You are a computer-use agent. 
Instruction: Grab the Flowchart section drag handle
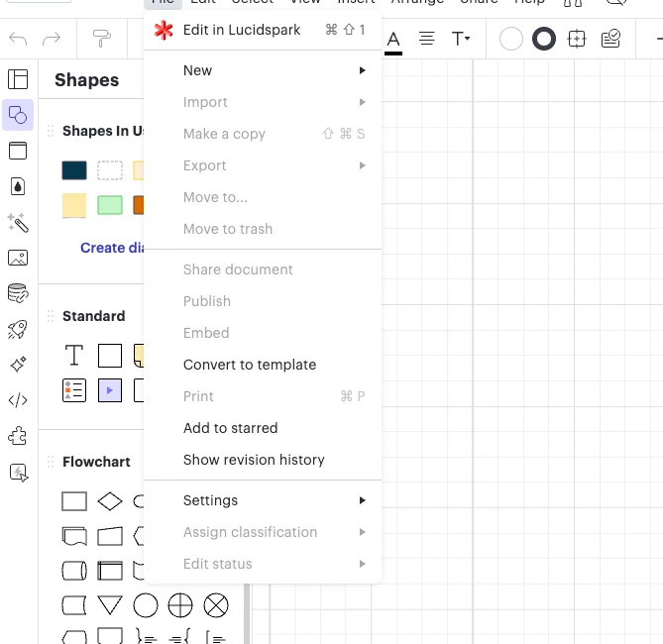point(51,462)
